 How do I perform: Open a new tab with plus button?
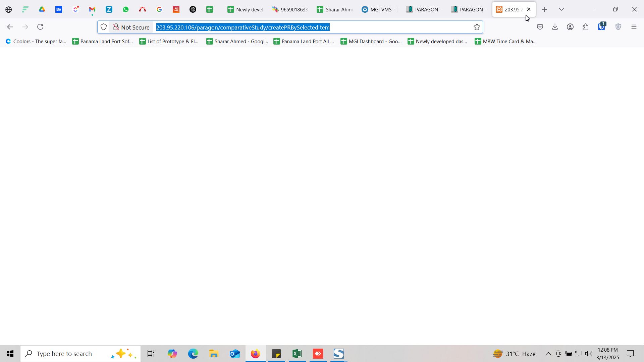click(544, 10)
